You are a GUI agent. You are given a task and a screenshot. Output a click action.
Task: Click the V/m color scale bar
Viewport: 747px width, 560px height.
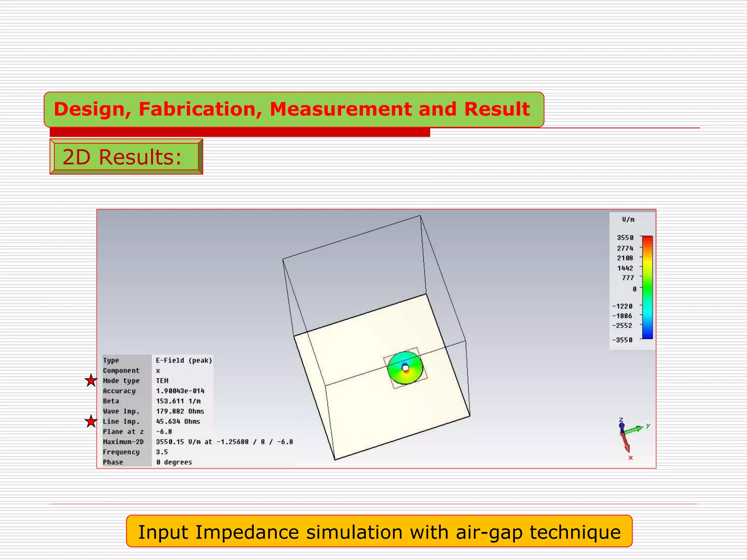647,287
